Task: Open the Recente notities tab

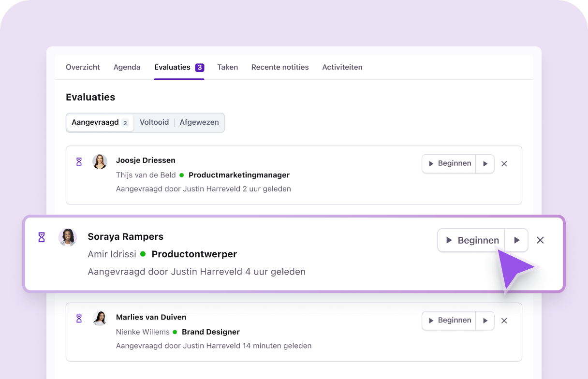Action: (280, 67)
